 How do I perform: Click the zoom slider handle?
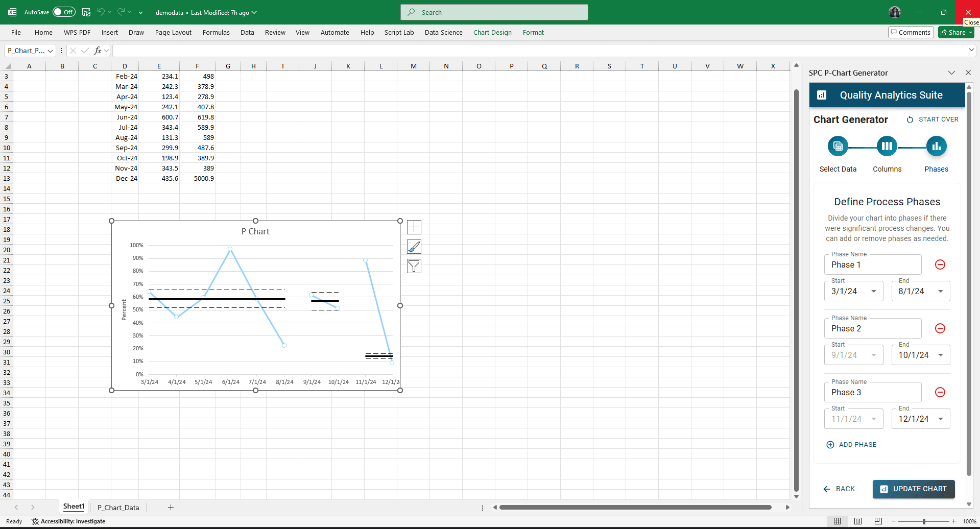(x=924, y=521)
